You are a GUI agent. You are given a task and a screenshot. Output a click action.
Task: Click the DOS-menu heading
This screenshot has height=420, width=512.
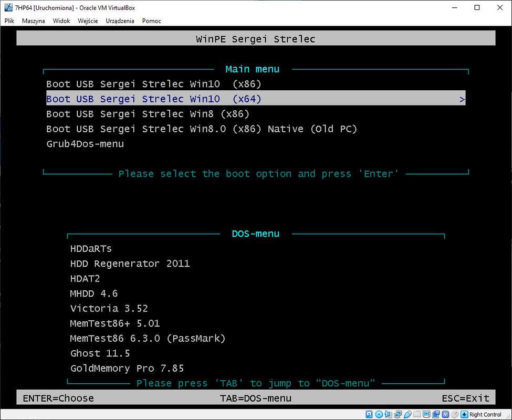pos(256,234)
